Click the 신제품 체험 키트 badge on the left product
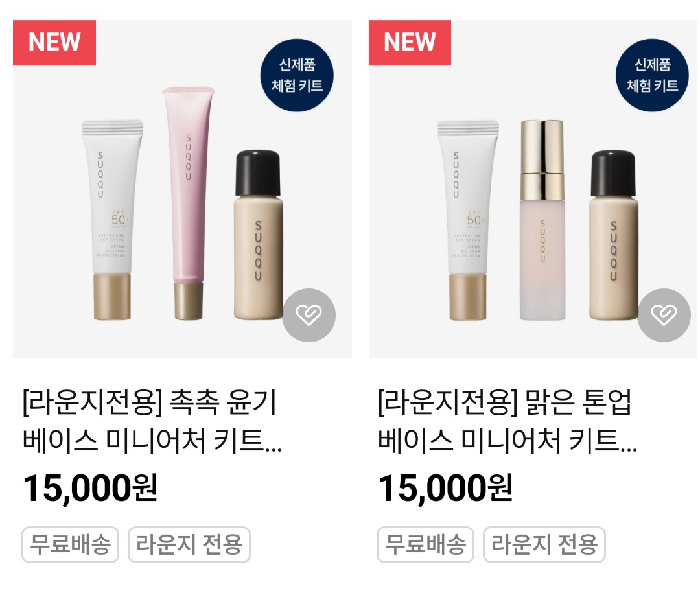Viewport: 700px width, 604px height. [x=297, y=75]
